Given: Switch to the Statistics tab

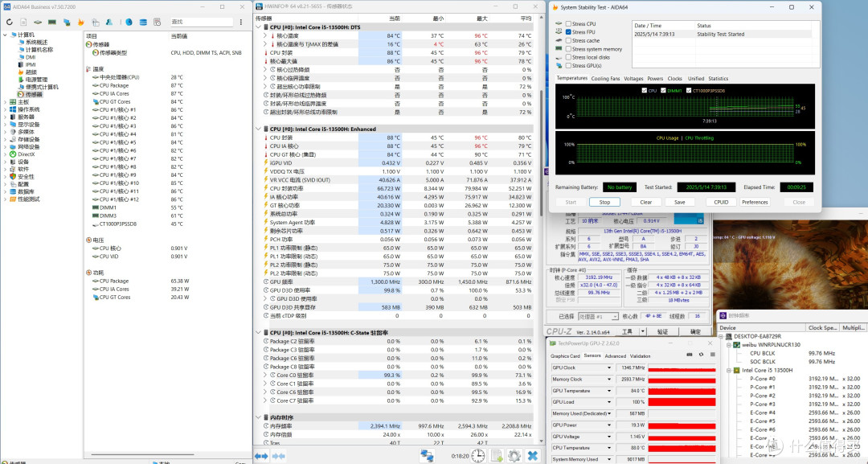Looking at the screenshot, I should [x=718, y=79].
